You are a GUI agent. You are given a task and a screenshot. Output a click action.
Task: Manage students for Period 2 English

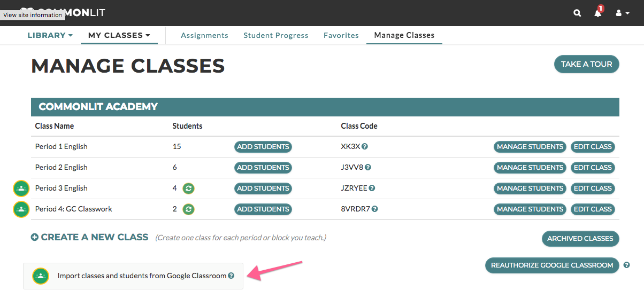[x=530, y=167]
